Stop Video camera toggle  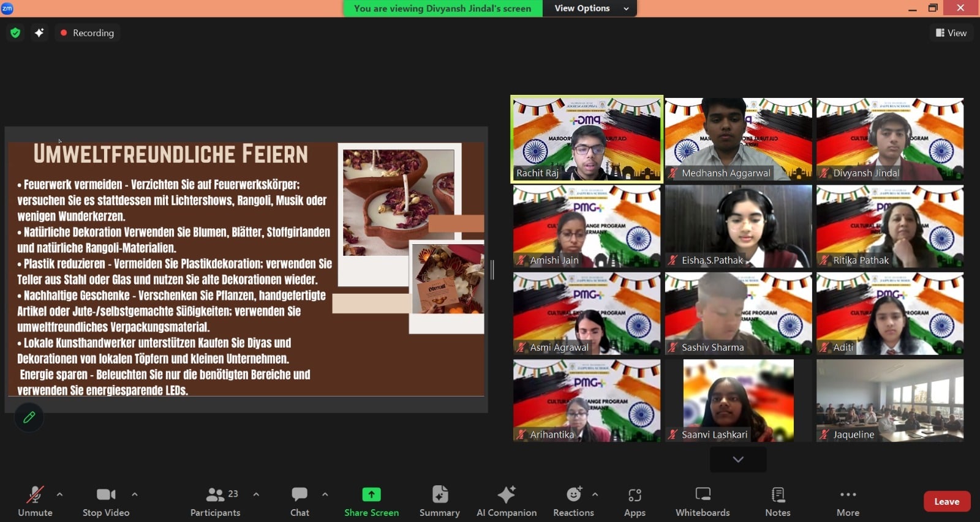coord(106,501)
